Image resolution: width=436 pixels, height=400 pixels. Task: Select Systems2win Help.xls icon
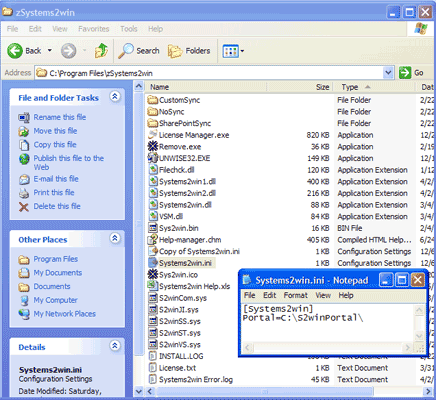tap(153, 286)
